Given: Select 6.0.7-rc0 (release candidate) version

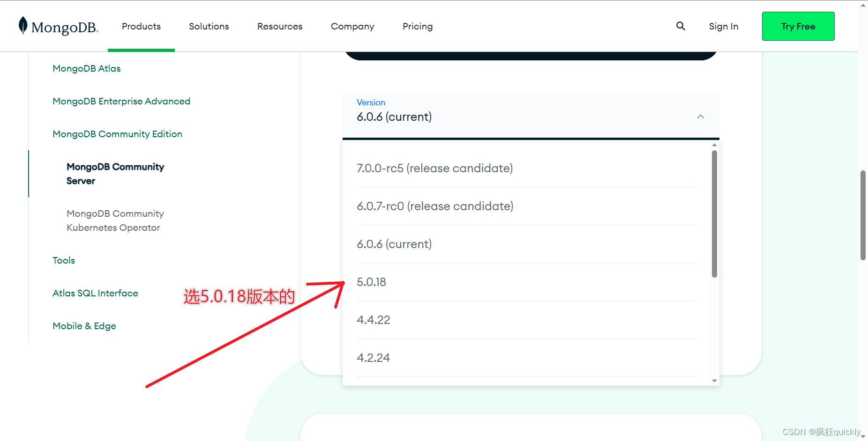Looking at the screenshot, I should [x=526, y=206].
